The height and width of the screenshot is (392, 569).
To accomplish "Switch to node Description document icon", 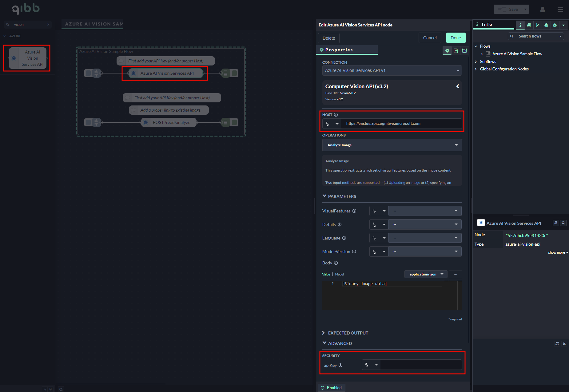I will [x=456, y=51].
